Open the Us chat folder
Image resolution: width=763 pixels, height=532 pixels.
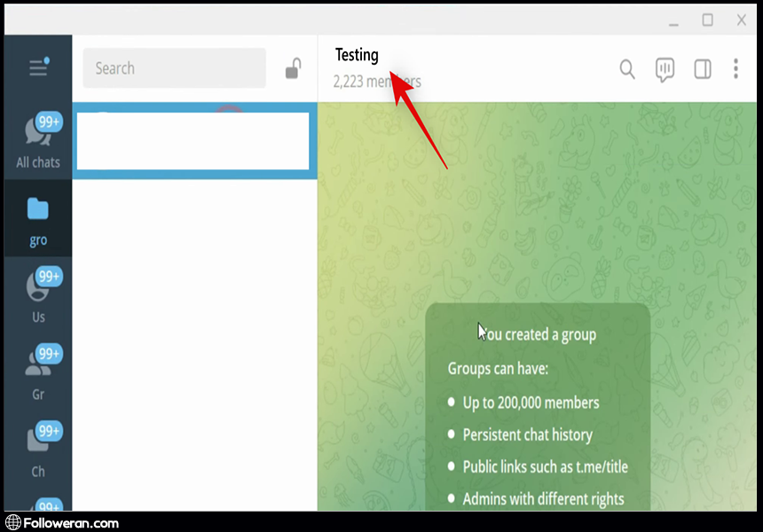click(x=38, y=295)
